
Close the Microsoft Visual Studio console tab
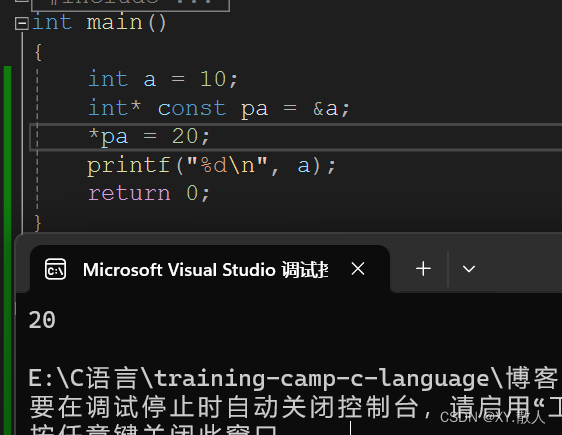[x=358, y=269]
